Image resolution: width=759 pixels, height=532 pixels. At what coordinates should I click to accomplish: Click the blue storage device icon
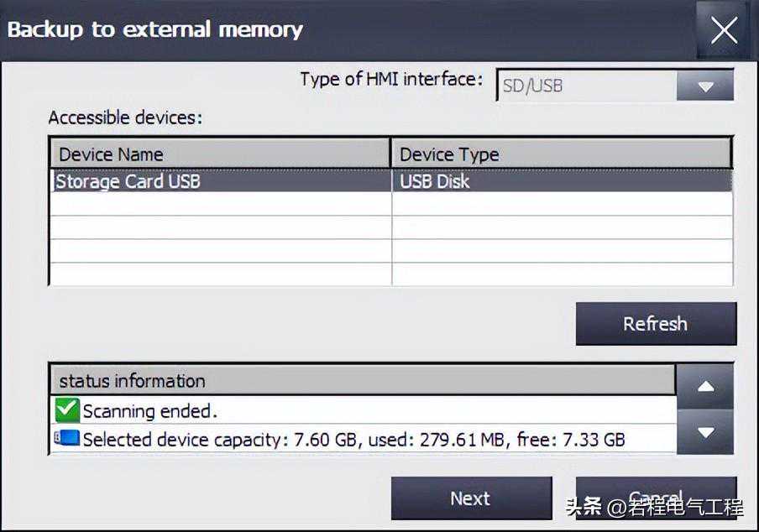[67, 438]
